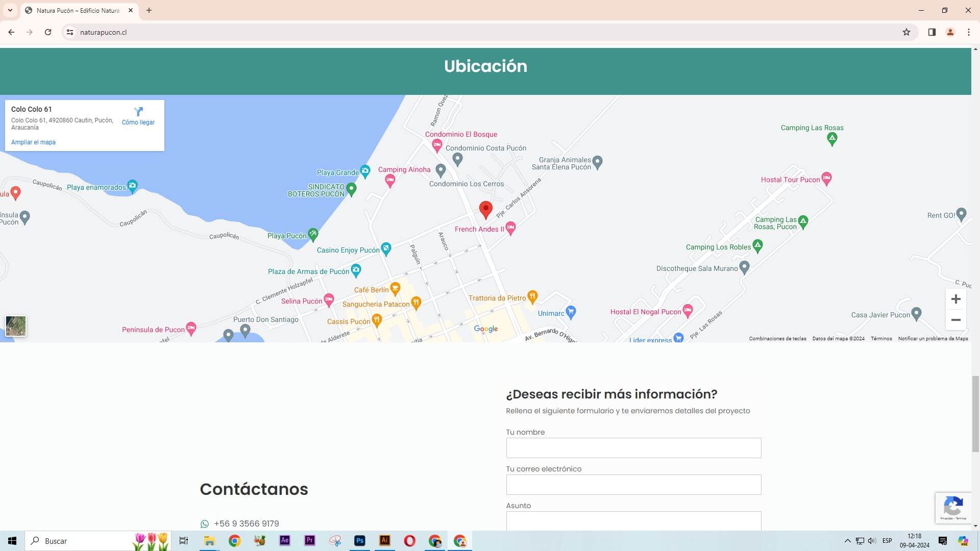Open a new browser tab
Image resolution: width=980 pixels, height=551 pixels.
point(149,10)
